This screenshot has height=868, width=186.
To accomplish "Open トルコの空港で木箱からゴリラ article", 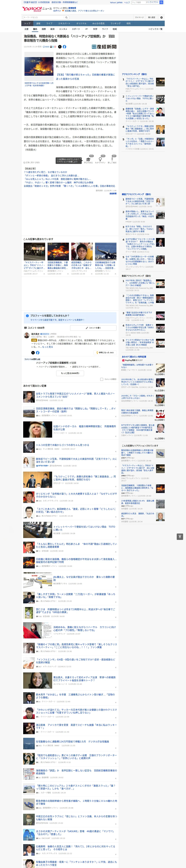I will pyautogui.click(x=62, y=445).
